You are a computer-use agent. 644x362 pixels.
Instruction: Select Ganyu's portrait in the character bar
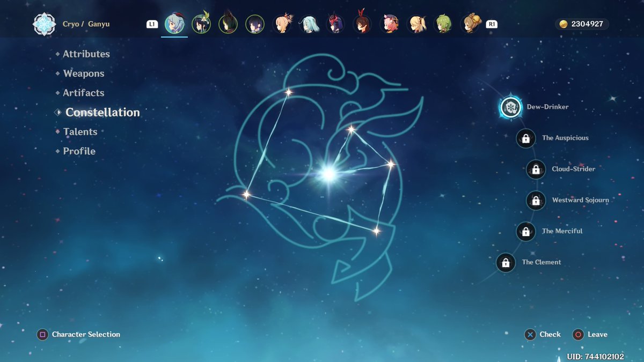click(174, 24)
